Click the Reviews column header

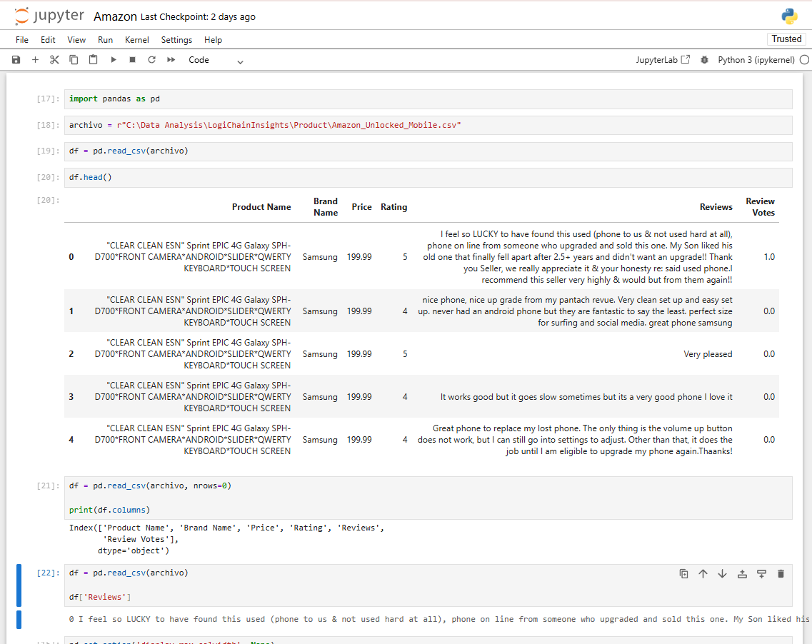click(x=716, y=207)
